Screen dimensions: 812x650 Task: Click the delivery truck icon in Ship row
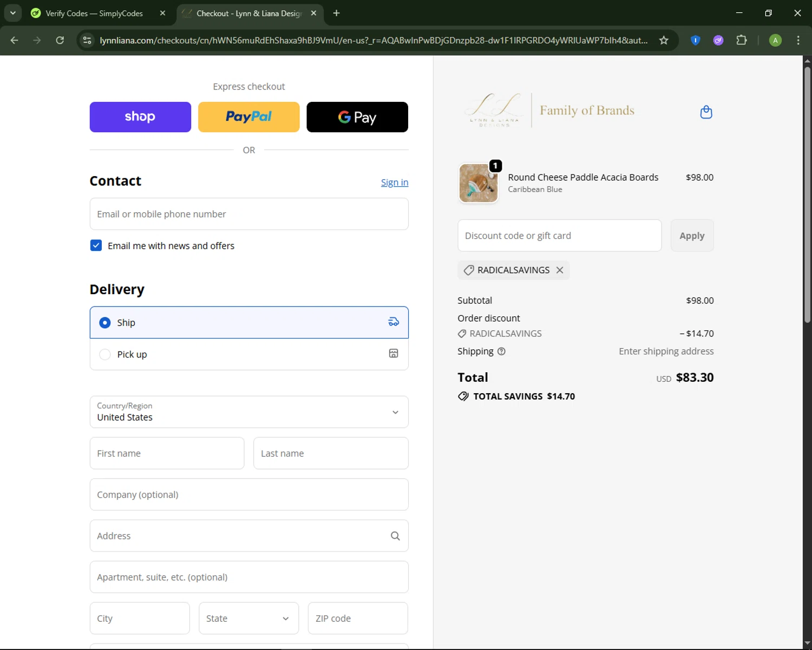click(394, 322)
